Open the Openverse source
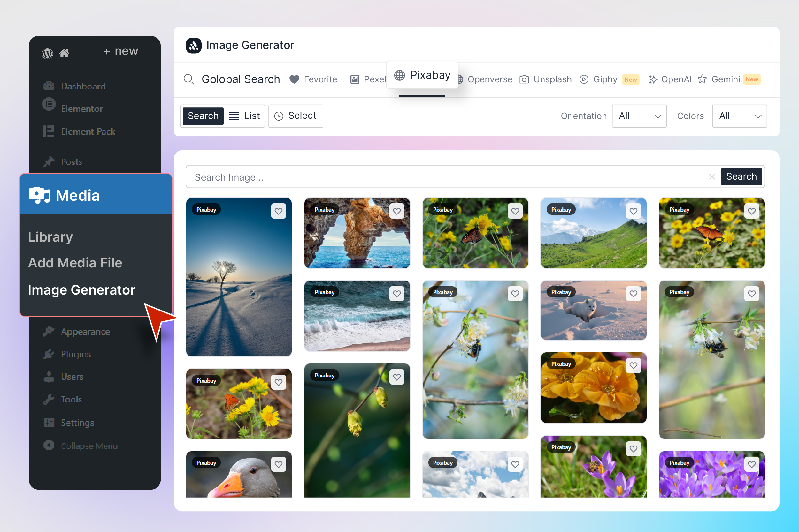This screenshot has width=799, height=532. pyautogui.click(x=490, y=79)
